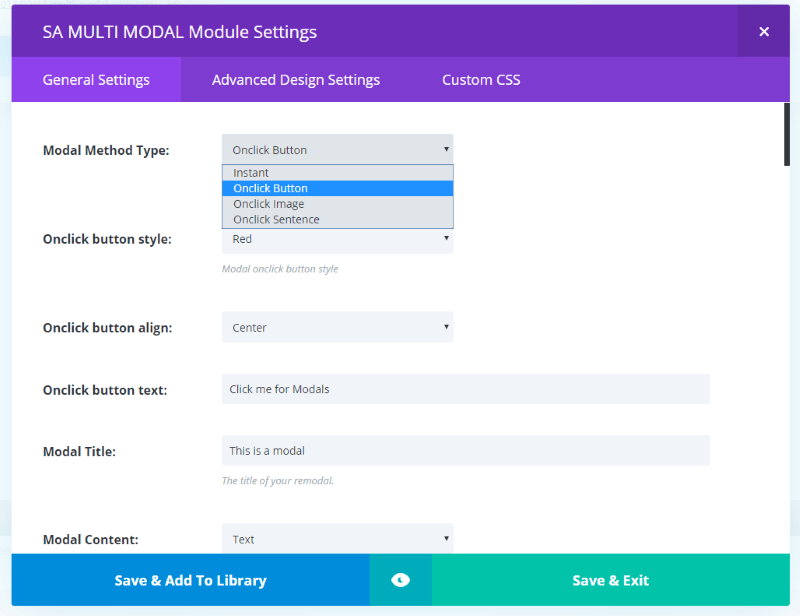Open the Modal Method Type dropdown

tap(337, 150)
